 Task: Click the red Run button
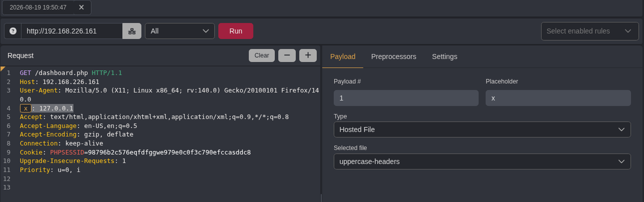(x=236, y=31)
